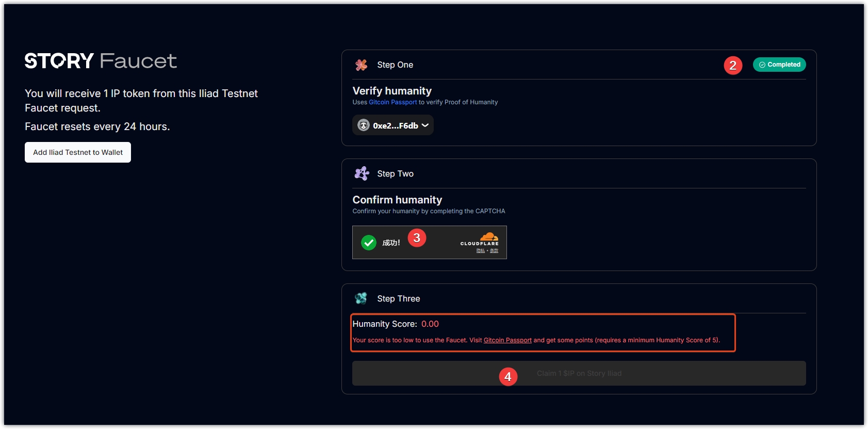Click the wallet avatar icon beside 0xe2...F6db
The width and height of the screenshot is (868, 429).
coord(364,125)
